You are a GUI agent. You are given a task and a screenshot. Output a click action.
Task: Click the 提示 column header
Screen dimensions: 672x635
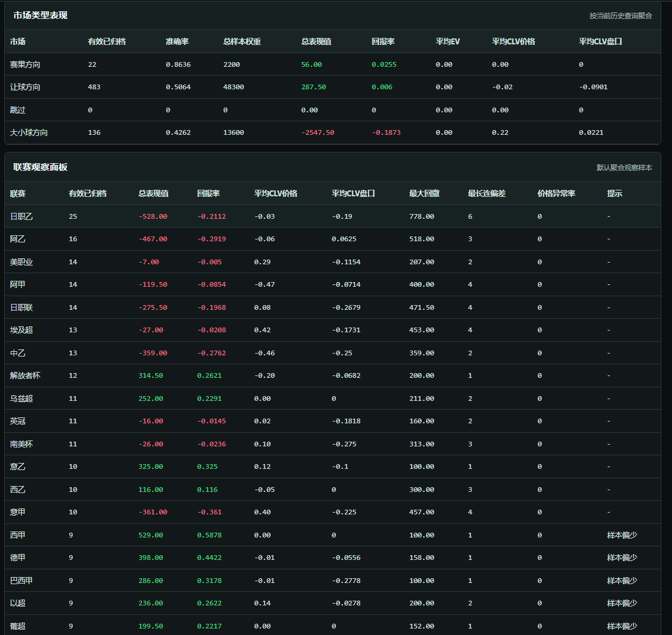[x=614, y=193]
